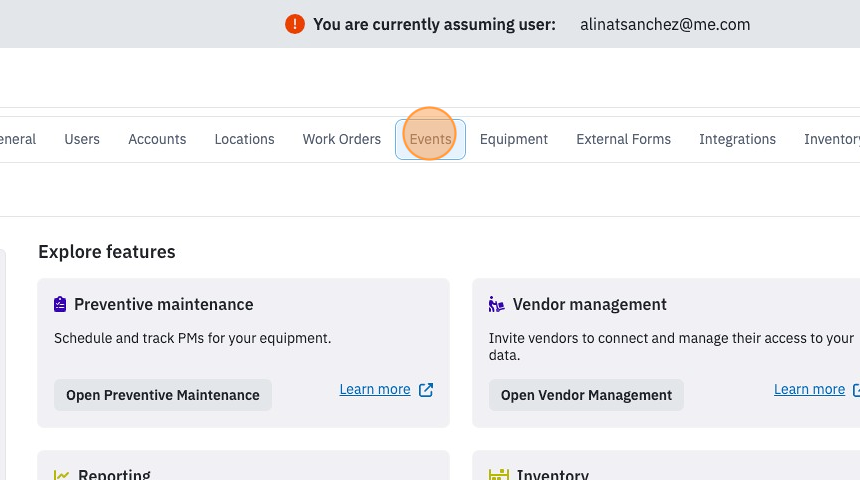Screen dimensions: 860x480
Task: Open the Events tab
Action: point(431,139)
